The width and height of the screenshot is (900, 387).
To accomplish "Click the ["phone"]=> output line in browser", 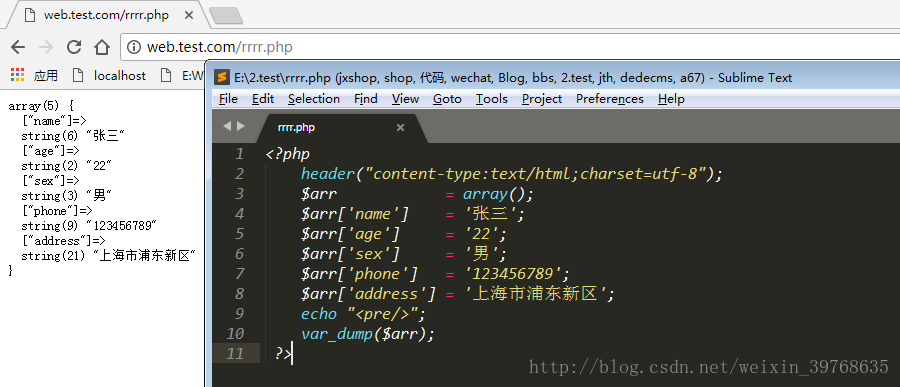I will (57, 211).
